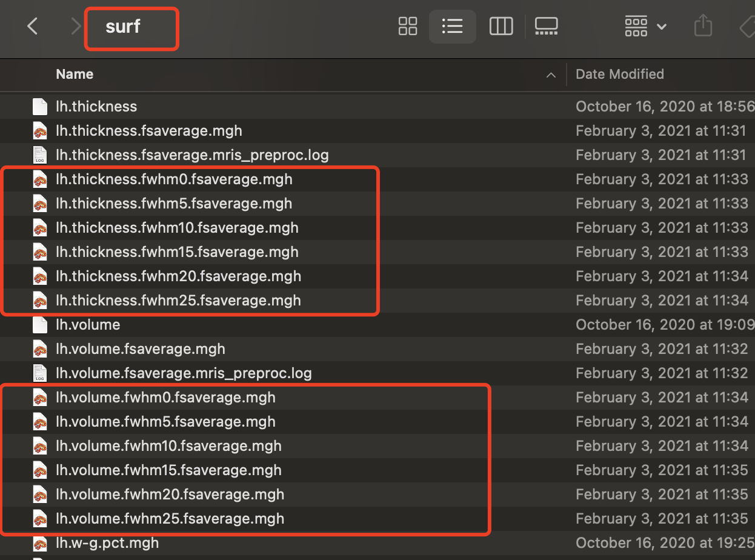Sort by Date Modified column

[x=620, y=75]
